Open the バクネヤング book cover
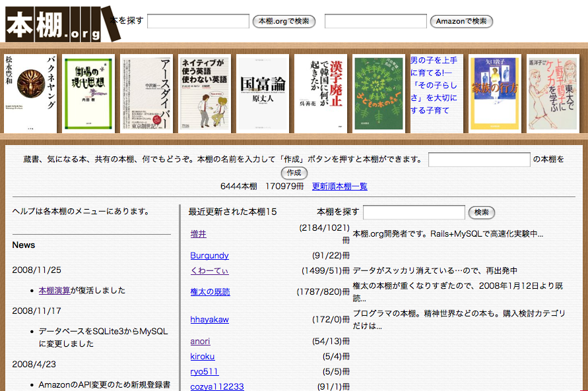Viewport: 588px width, 391px height. (30, 94)
